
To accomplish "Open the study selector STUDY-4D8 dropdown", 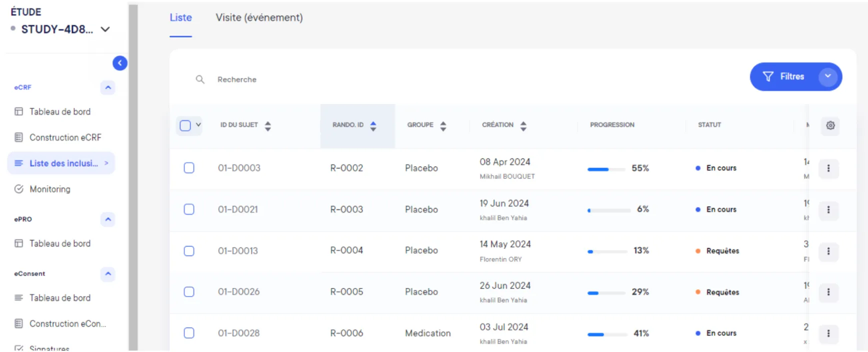I will coord(105,29).
